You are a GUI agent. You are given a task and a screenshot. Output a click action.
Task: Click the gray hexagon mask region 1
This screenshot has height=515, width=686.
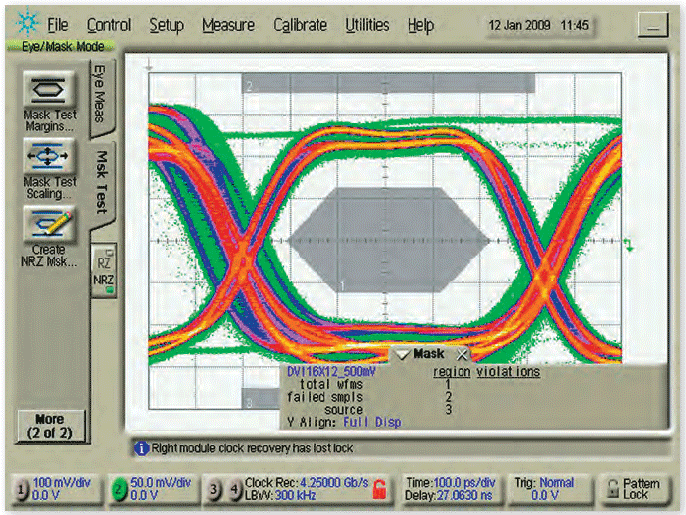(391, 239)
